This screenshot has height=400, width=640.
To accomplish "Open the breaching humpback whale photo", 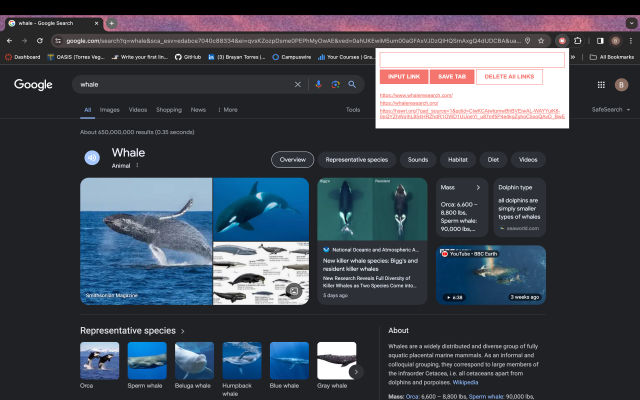I will (146, 241).
